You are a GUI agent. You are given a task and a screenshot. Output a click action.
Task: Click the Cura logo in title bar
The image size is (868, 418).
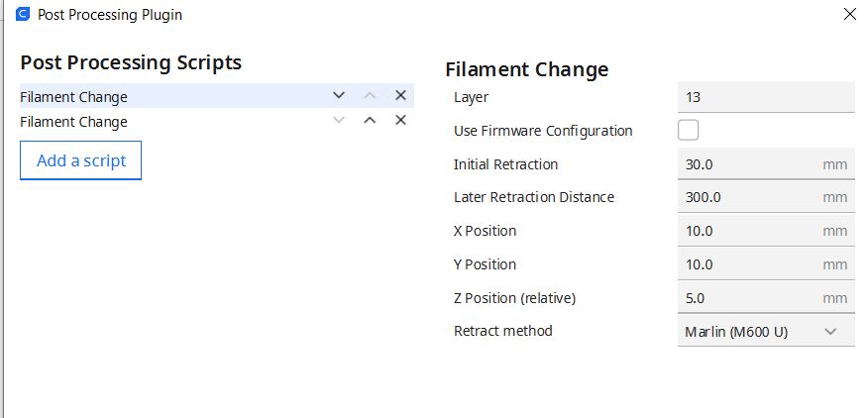click(x=23, y=15)
